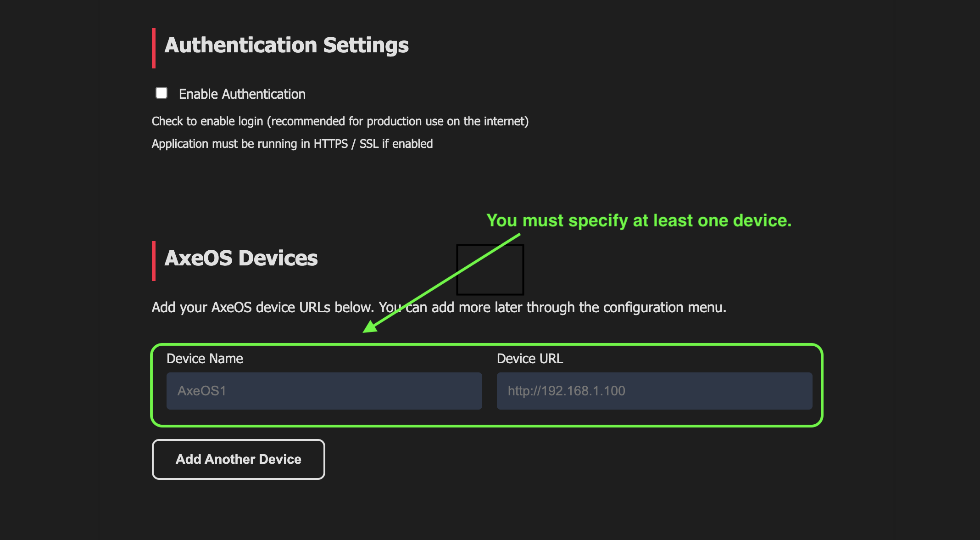Image resolution: width=980 pixels, height=540 pixels.
Task: Click red accent bar beside AxeOS Devices
Action: (154, 261)
